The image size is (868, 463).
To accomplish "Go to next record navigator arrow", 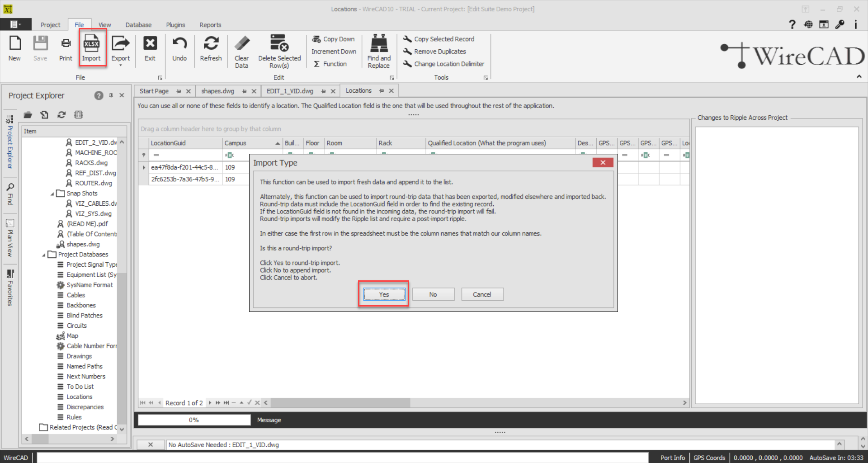I will [x=210, y=403].
